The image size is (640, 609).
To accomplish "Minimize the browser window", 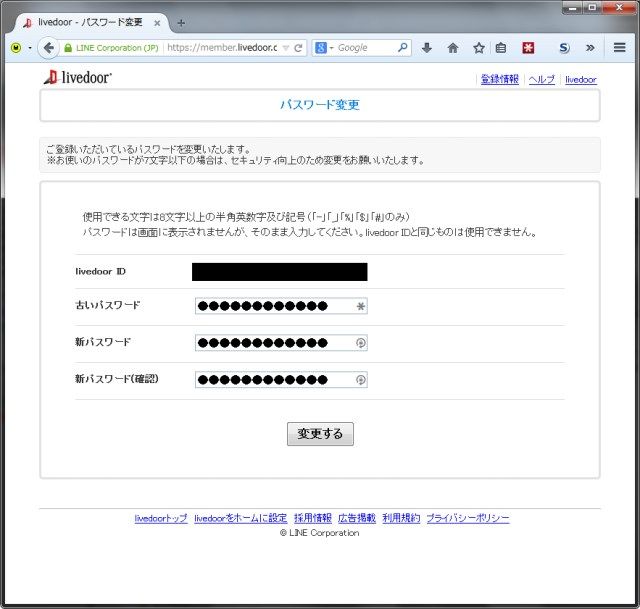I will (572, 8).
